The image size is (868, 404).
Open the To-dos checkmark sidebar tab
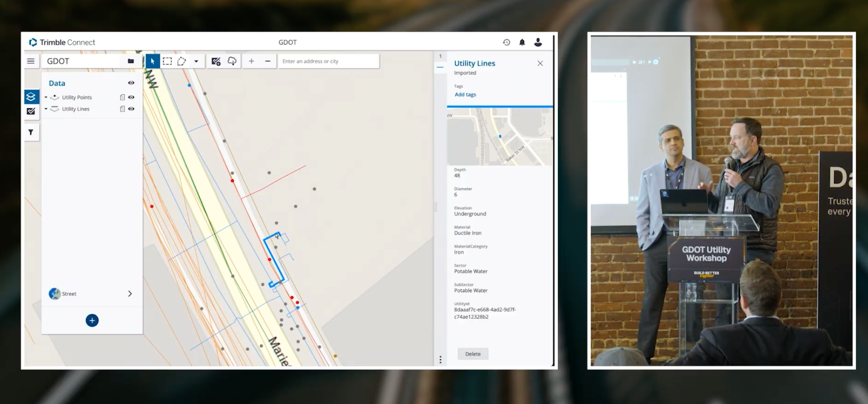[31, 111]
